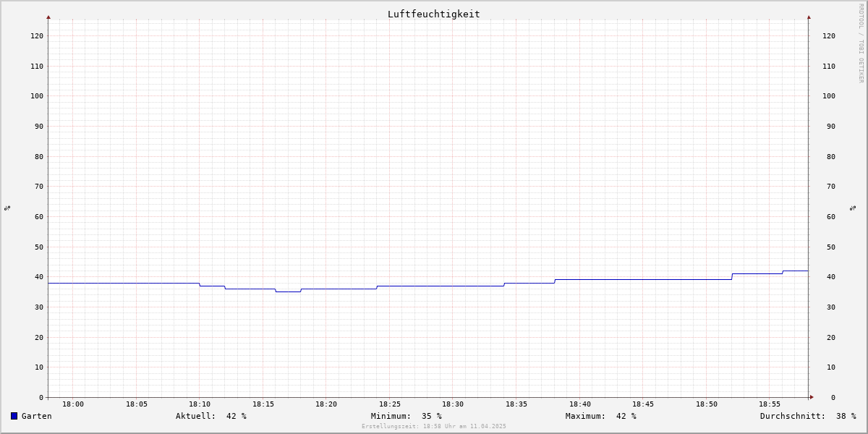Click the 18:15 time axis label

(x=263, y=404)
